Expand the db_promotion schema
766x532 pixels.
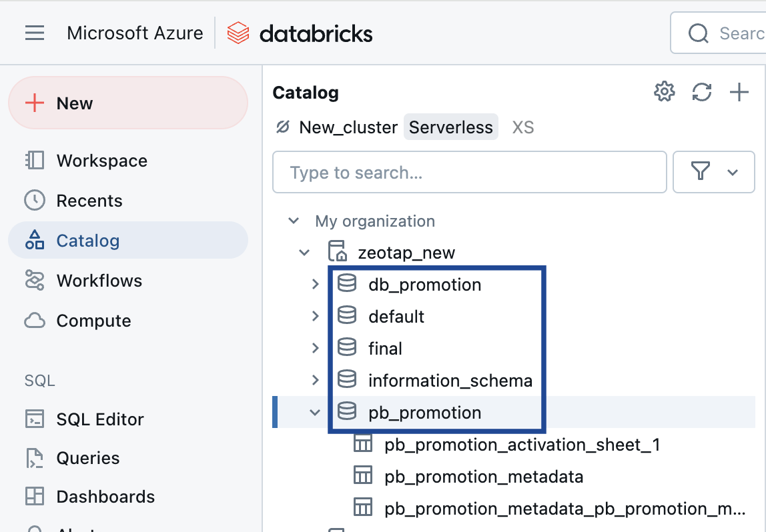click(316, 285)
